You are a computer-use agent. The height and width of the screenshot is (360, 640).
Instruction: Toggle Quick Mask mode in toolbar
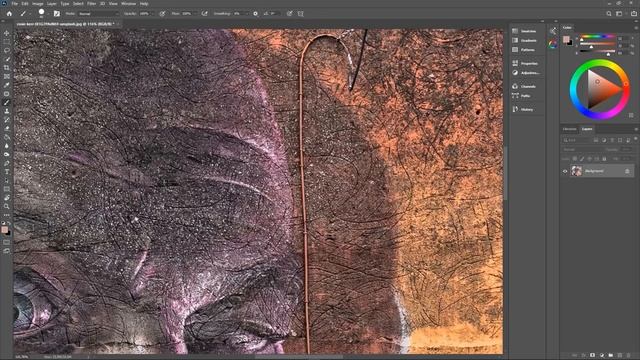click(7, 242)
